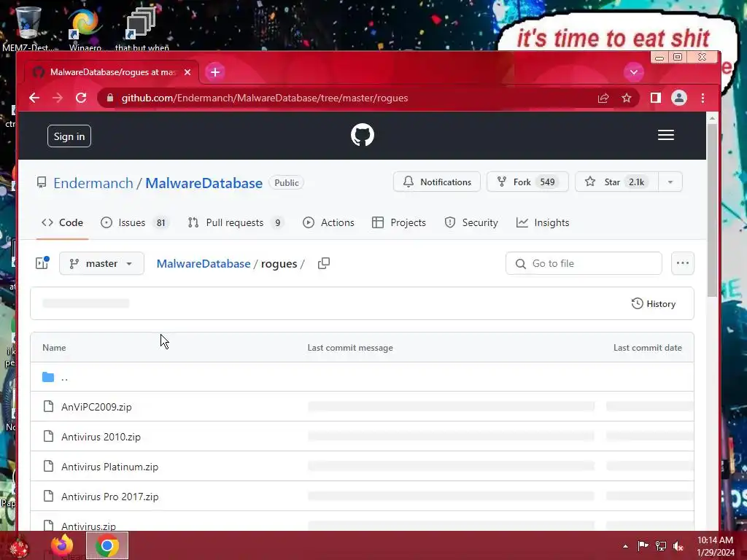The height and width of the screenshot is (560, 747).
Task: Fork the repository with the Fork button
Action: click(x=527, y=182)
